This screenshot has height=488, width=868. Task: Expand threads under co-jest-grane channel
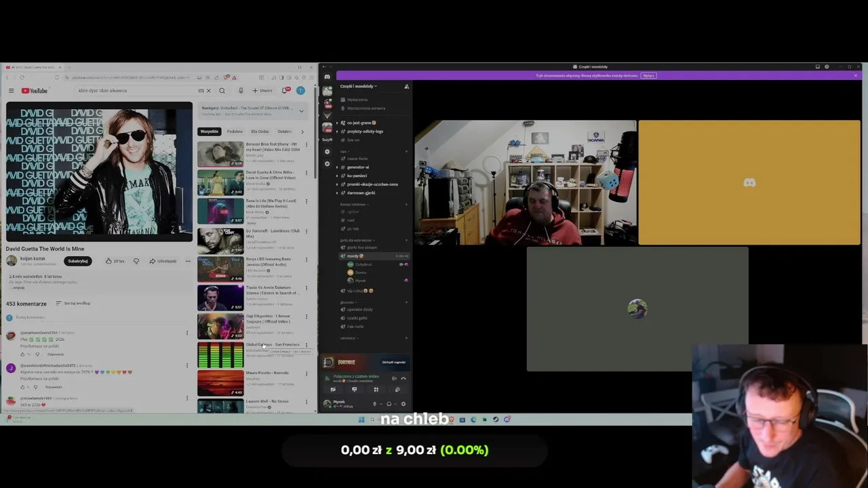pos(337,123)
